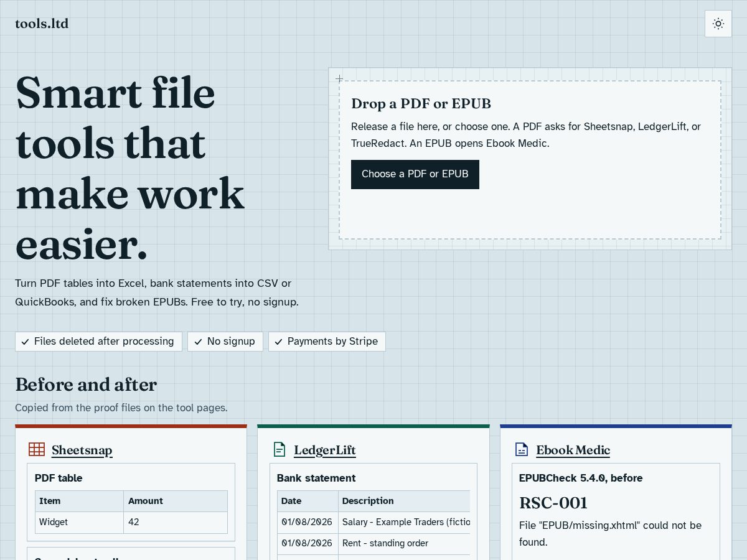Click the LedgerLift document icon

pos(280,449)
